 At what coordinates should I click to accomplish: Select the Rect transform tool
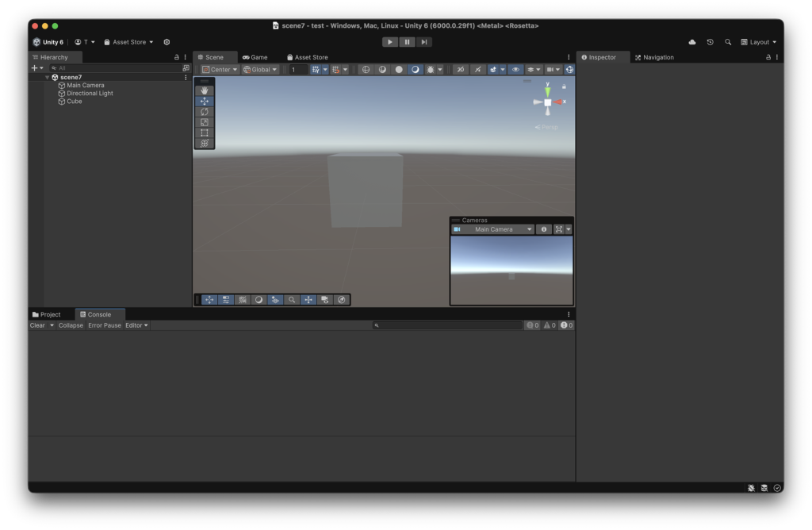tap(205, 132)
